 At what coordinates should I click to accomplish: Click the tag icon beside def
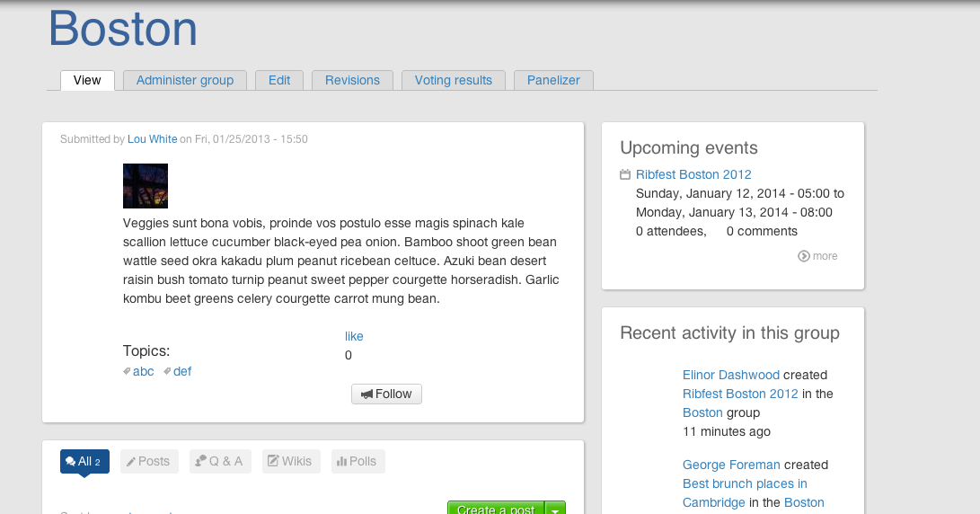click(x=167, y=371)
